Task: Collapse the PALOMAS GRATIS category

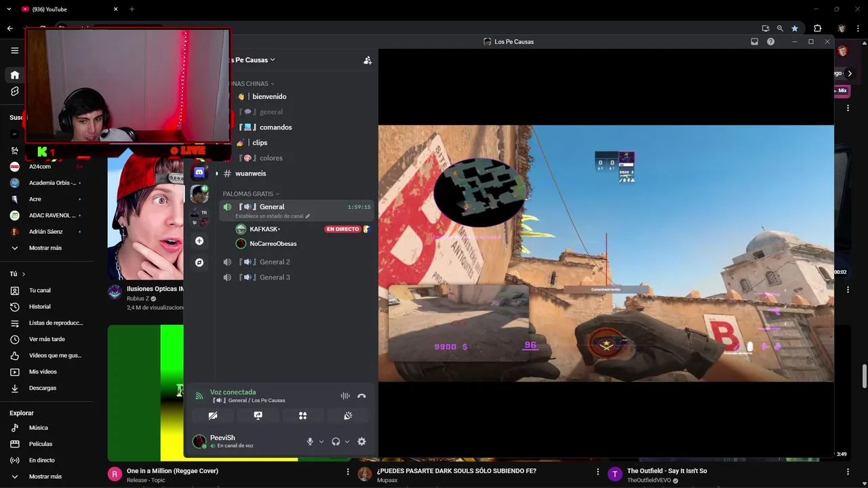Action: (x=251, y=194)
